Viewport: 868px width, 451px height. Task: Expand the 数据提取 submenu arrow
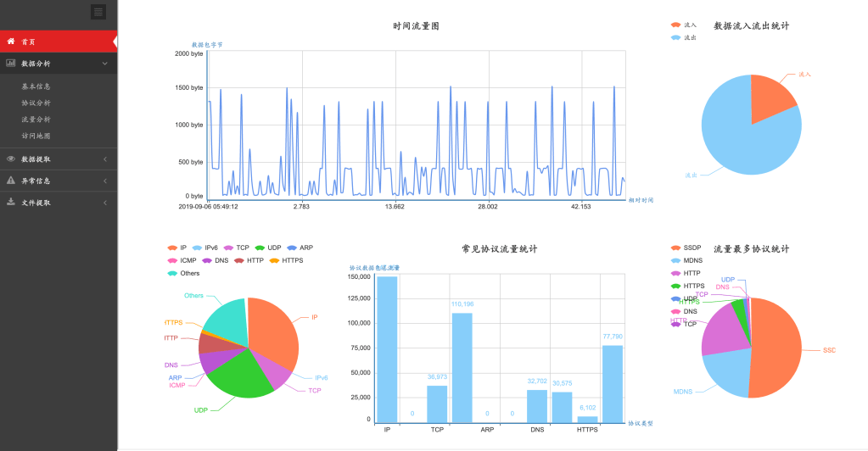tap(104, 159)
